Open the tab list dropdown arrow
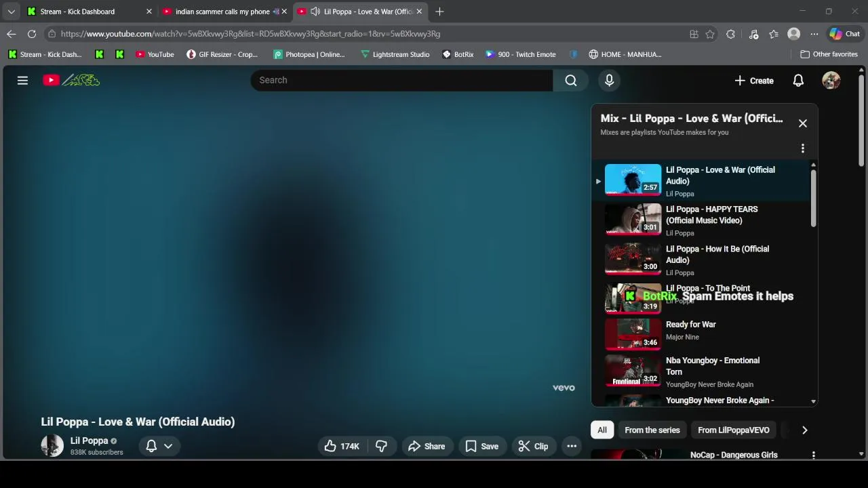868x488 pixels. [x=11, y=12]
